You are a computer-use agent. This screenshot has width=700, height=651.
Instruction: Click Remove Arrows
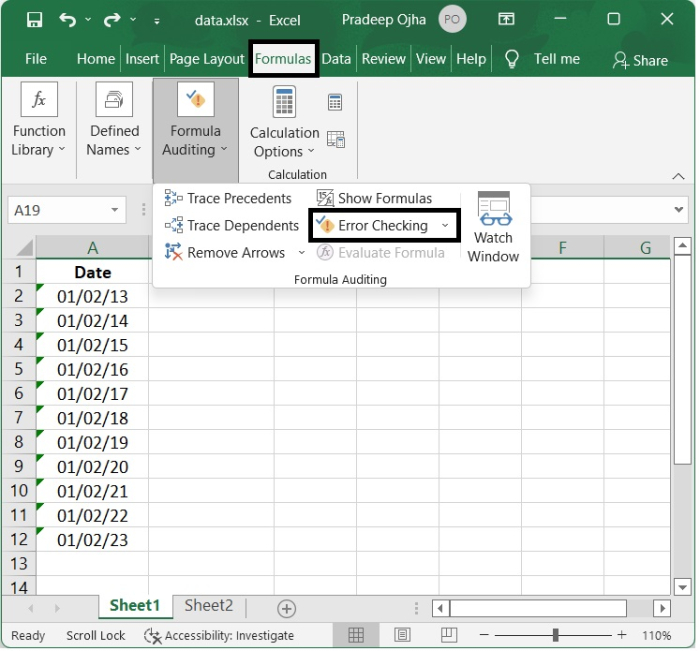point(225,253)
